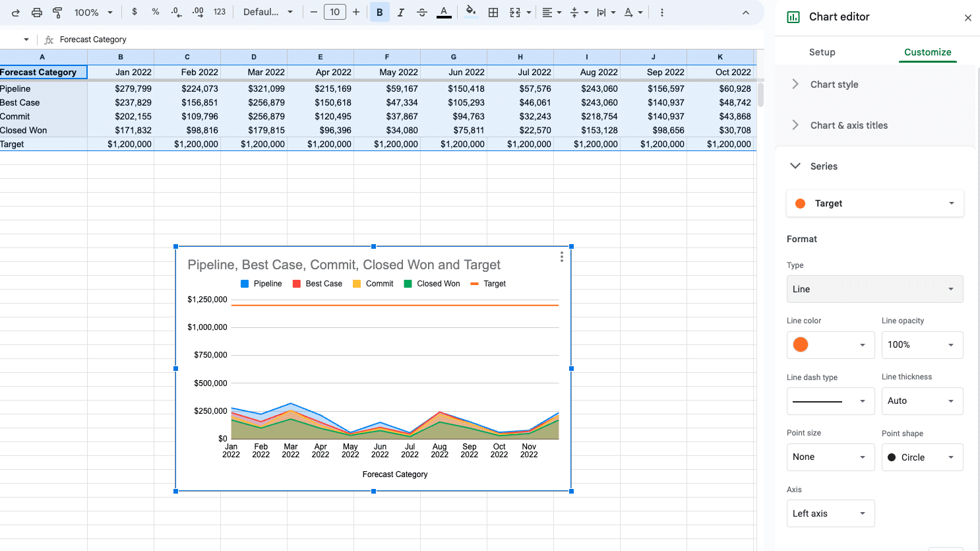Toggle Italic formatting
Image resolution: width=980 pixels, height=551 pixels.
tap(400, 13)
